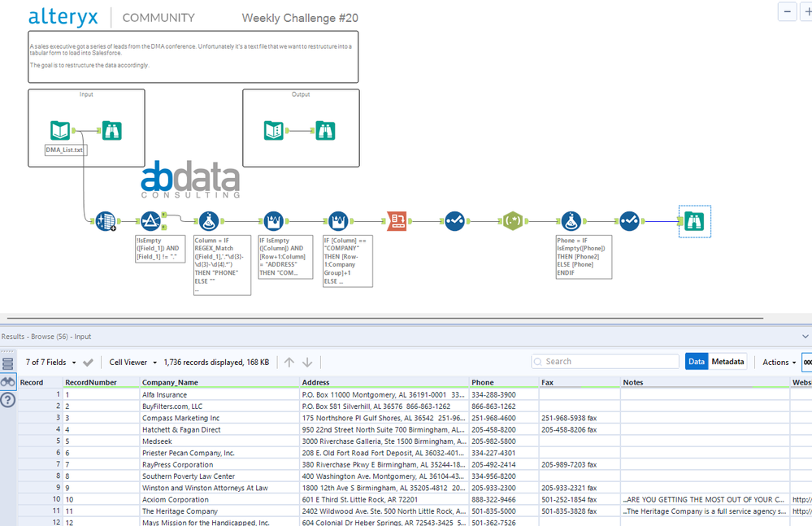Click the Alfa Insurance company cell
Viewport: 812px width, 526px height.
(x=220, y=394)
